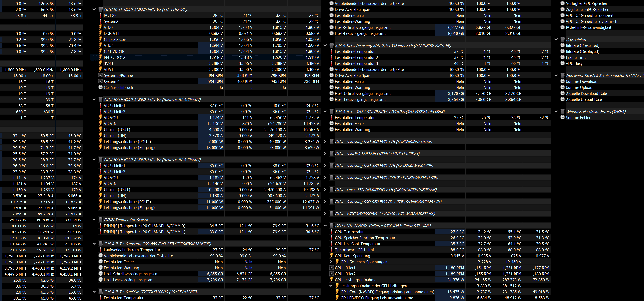
Task: Click the round icon next to Gehäuseeinbruch
Action: 101,88
